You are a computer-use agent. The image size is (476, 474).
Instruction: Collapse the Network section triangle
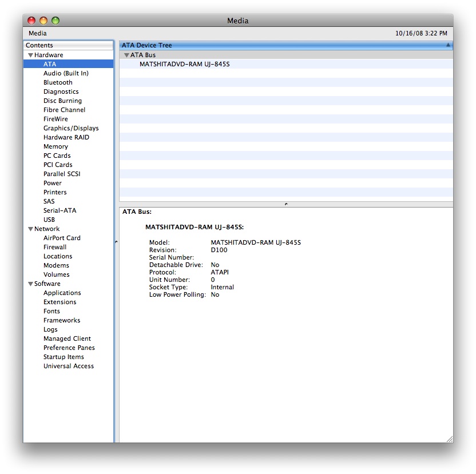tap(30, 229)
